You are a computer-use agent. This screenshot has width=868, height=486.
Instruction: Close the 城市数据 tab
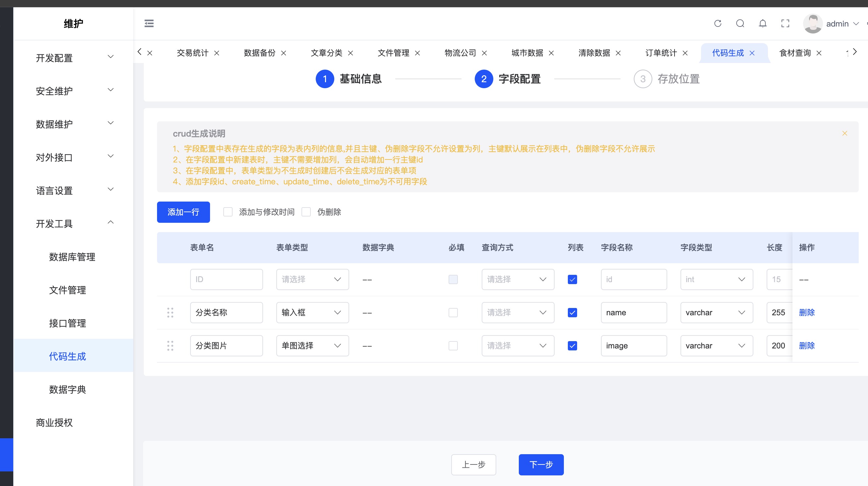point(551,53)
